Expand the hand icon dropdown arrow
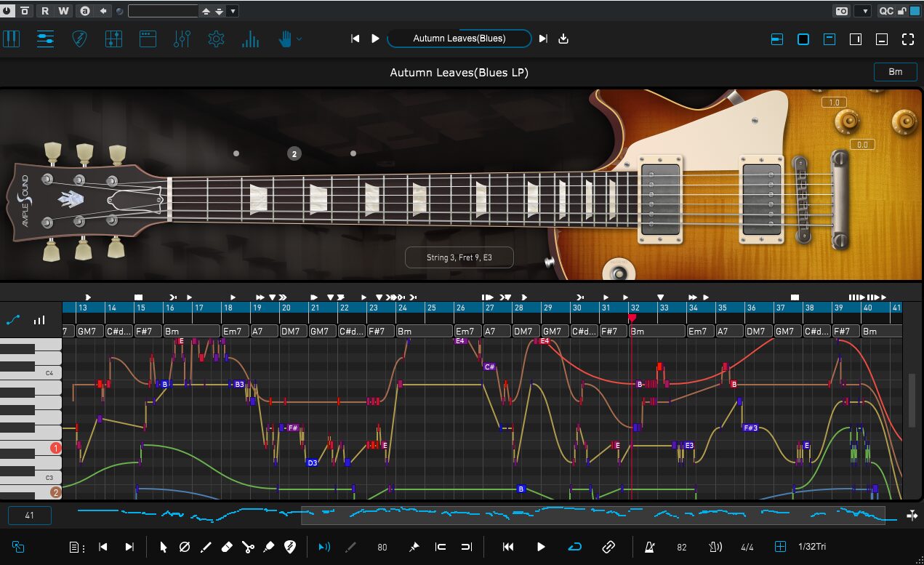 pos(299,39)
